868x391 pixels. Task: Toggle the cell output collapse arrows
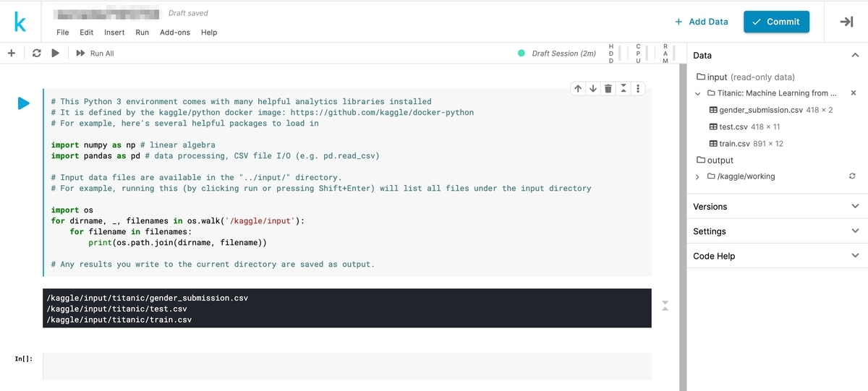tap(665, 306)
